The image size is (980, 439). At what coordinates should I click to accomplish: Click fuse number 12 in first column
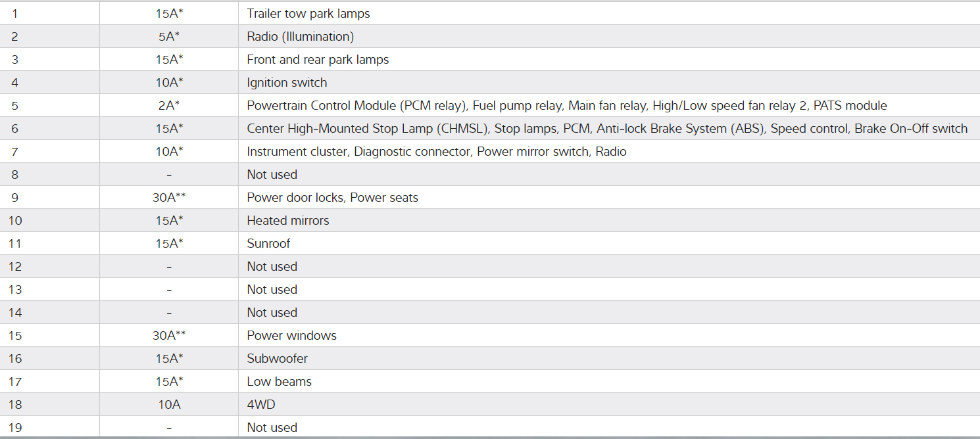(x=15, y=266)
